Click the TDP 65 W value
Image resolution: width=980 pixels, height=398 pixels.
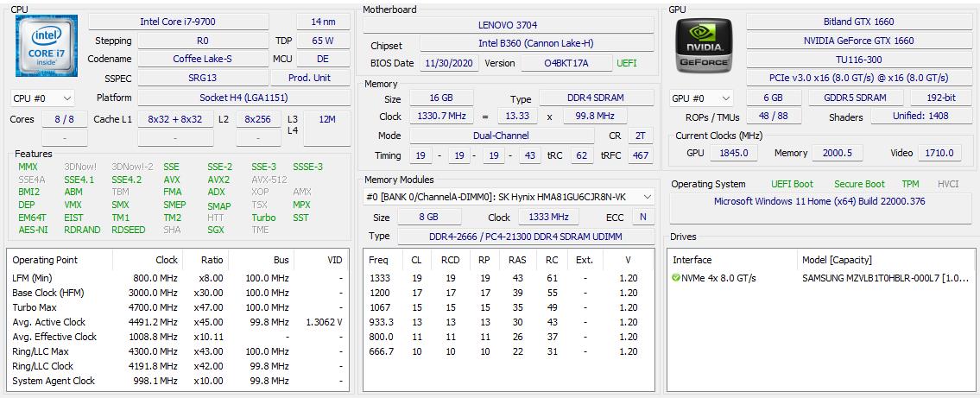click(323, 41)
